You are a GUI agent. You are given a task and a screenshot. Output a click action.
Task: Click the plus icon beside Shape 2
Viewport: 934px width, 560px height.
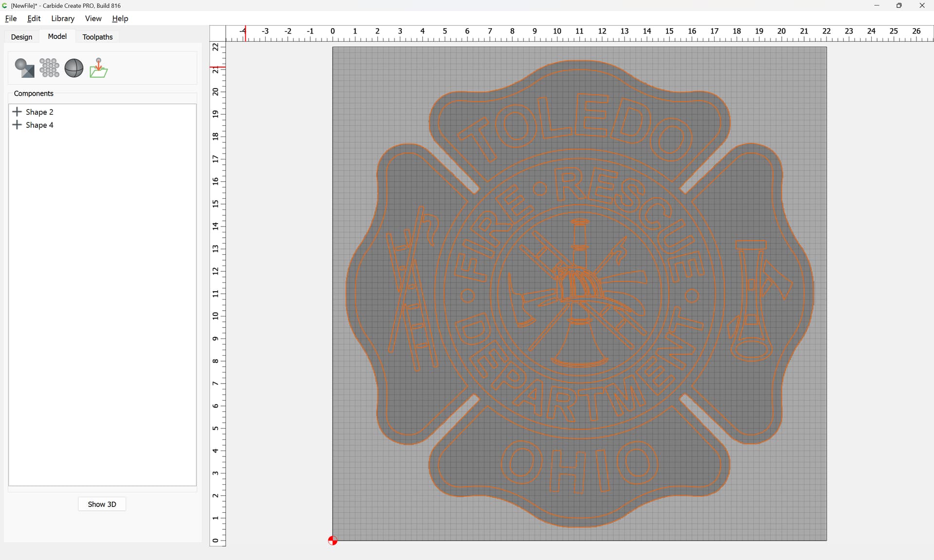tap(17, 112)
